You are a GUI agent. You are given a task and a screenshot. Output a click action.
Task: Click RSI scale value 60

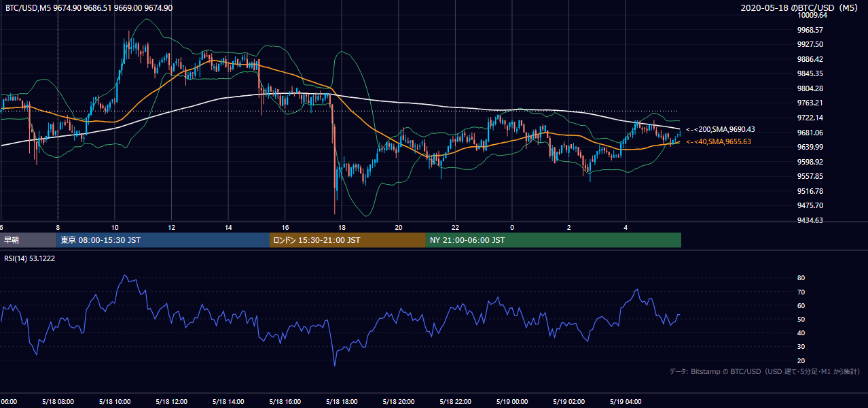tap(801, 305)
